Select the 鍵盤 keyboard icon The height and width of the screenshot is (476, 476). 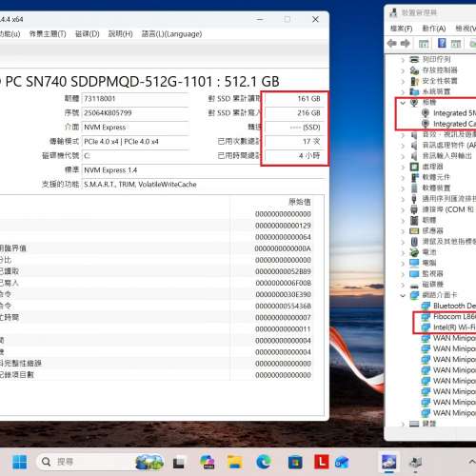(414, 424)
